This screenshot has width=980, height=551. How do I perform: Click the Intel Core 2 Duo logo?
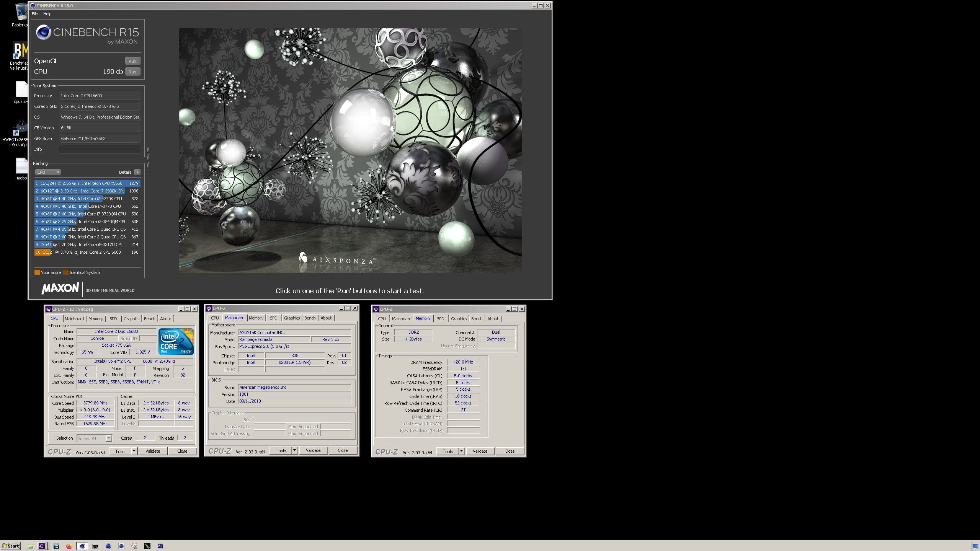tap(176, 342)
